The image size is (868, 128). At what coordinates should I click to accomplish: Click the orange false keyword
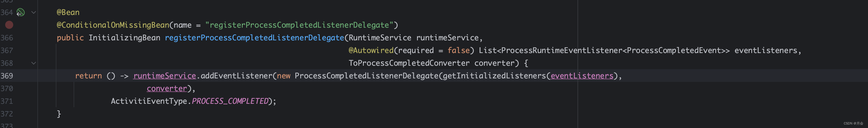coord(458,50)
